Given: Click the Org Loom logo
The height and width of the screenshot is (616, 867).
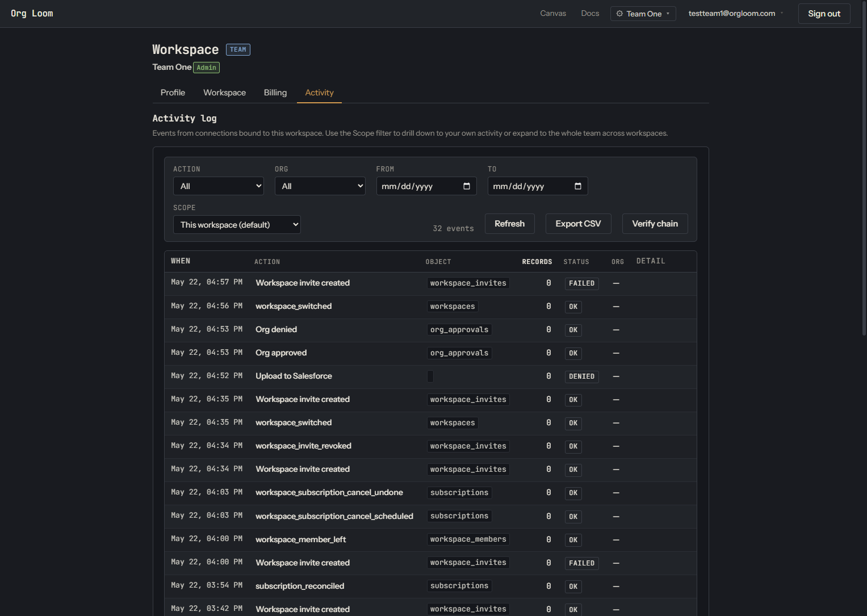Looking at the screenshot, I should point(32,14).
